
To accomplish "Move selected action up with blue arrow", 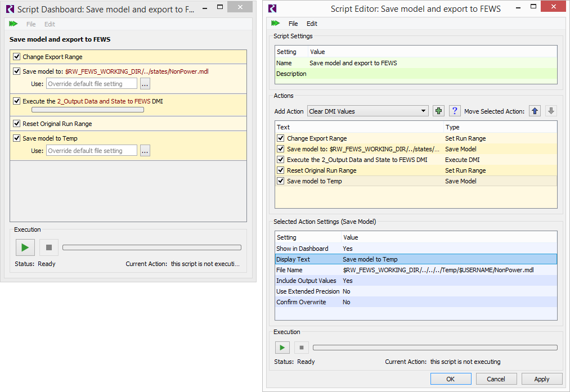I will pos(535,111).
